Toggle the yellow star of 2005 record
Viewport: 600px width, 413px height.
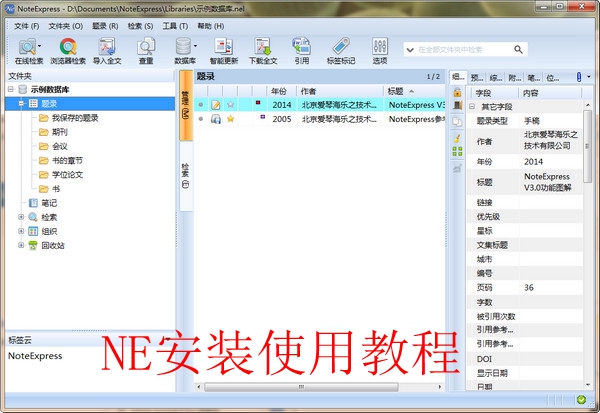click(230, 119)
